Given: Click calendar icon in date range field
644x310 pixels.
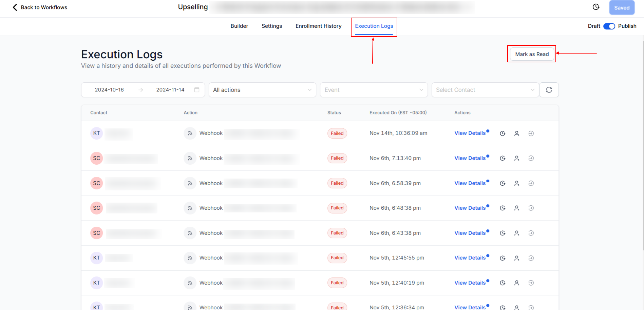Looking at the screenshot, I should point(197,90).
